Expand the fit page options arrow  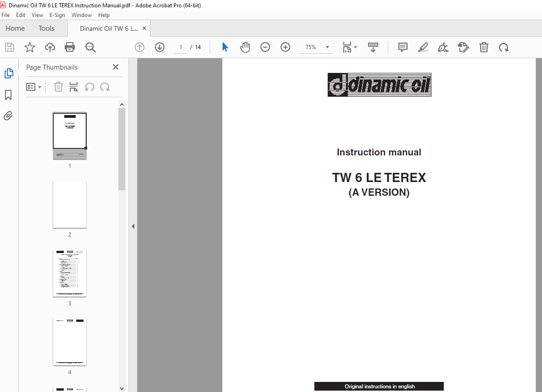355,47
